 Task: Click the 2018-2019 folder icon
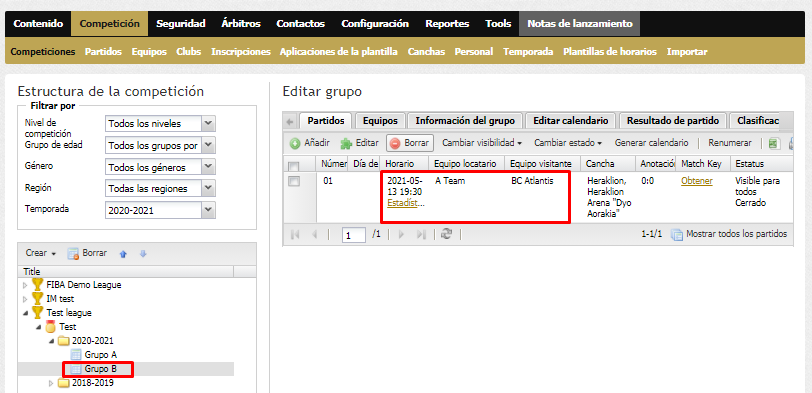point(63,383)
